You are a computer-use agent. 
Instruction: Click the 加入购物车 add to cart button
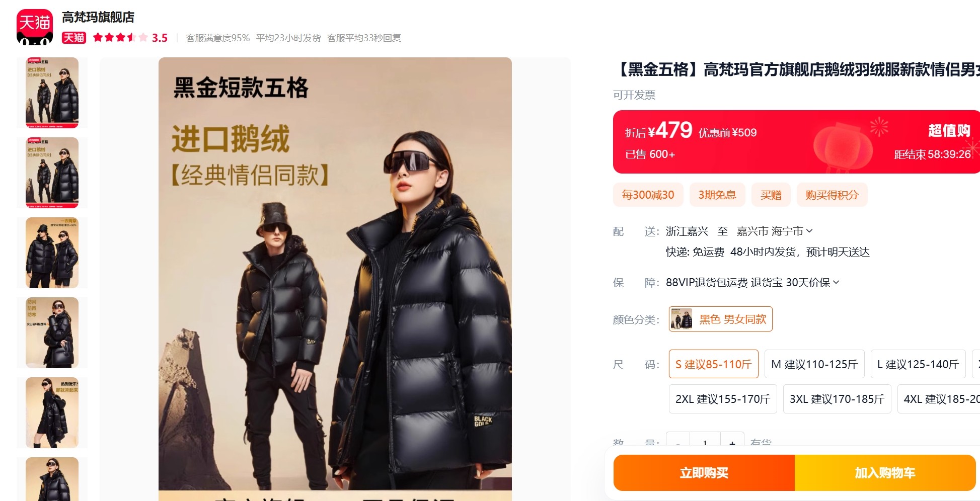pyautogui.click(x=885, y=473)
